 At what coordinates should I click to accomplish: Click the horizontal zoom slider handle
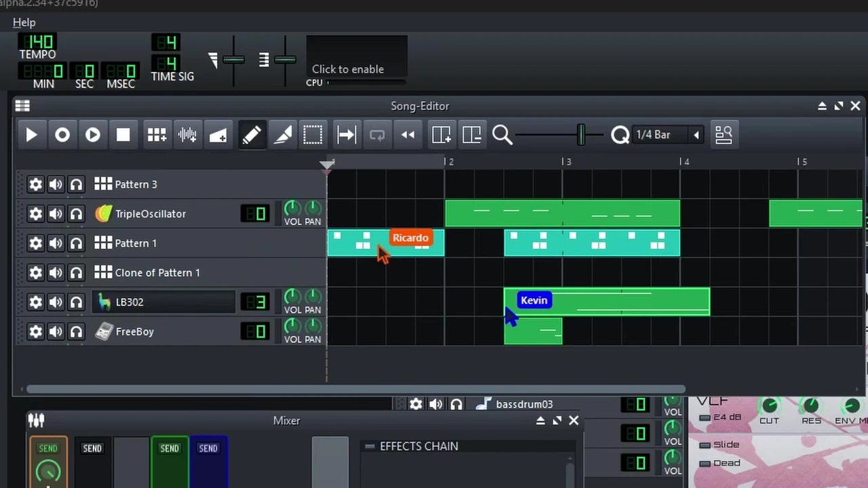[x=581, y=135]
